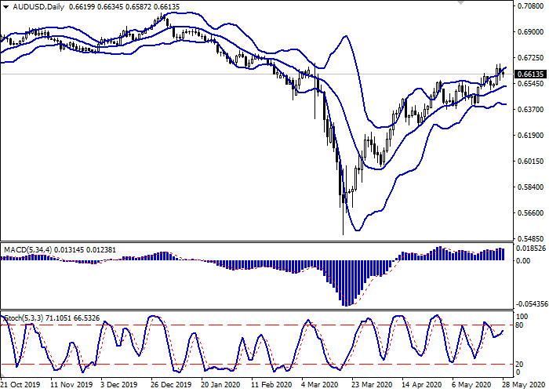The image size is (549, 392).
Task: Click the lowest candle wick of March 2020
Action: tap(343, 233)
